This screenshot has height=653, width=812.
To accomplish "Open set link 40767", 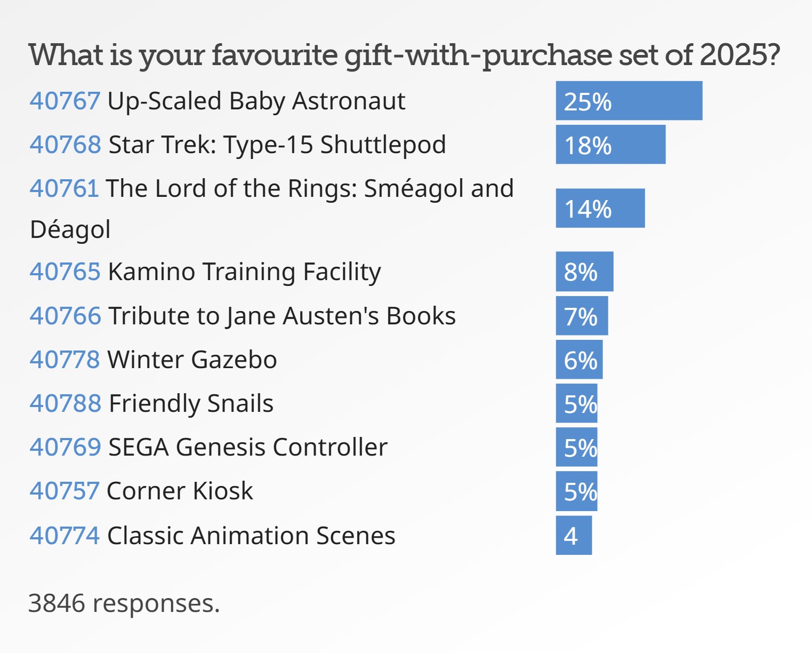I will 65,101.
